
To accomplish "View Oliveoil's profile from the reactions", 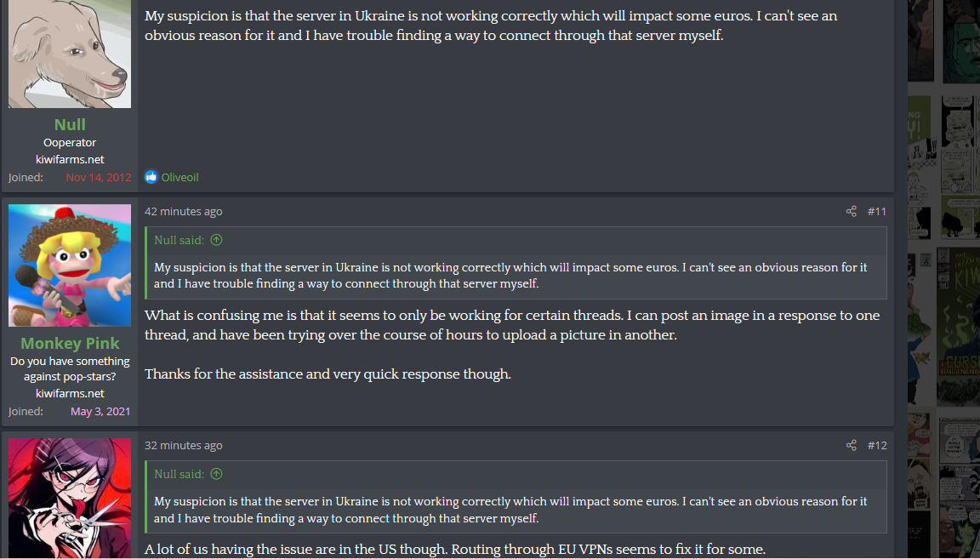I will 179,177.
